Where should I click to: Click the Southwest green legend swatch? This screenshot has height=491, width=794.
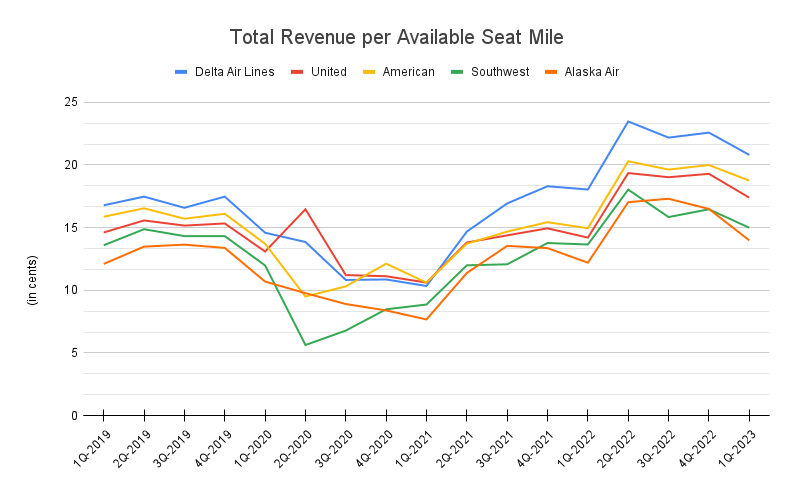pyautogui.click(x=456, y=72)
